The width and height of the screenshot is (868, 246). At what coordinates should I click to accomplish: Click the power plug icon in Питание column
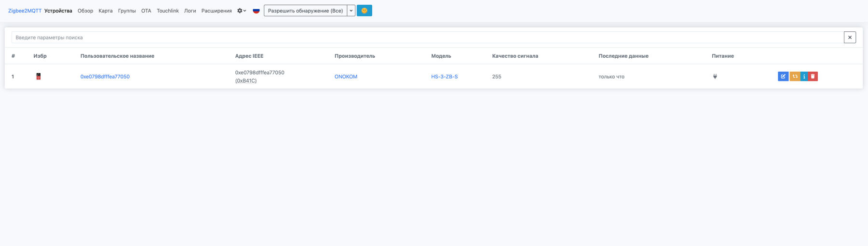pos(715,77)
